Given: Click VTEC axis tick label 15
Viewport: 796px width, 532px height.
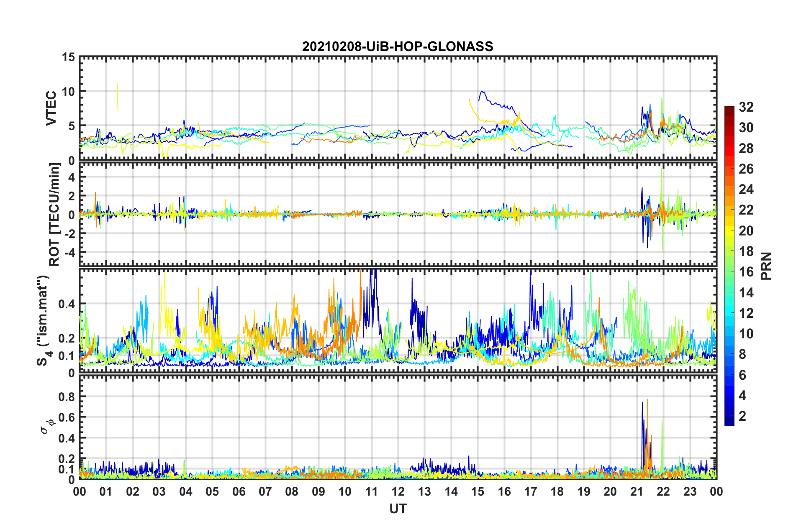Looking at the screenshot, I should pyautogui.click(x=69, y=57).
